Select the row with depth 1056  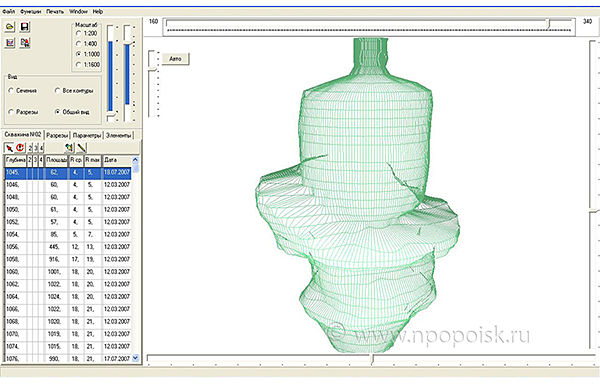[x=68, y=247]
